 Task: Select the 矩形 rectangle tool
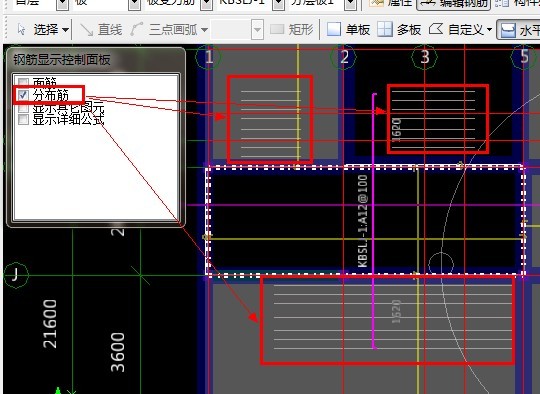coord(291,30)
